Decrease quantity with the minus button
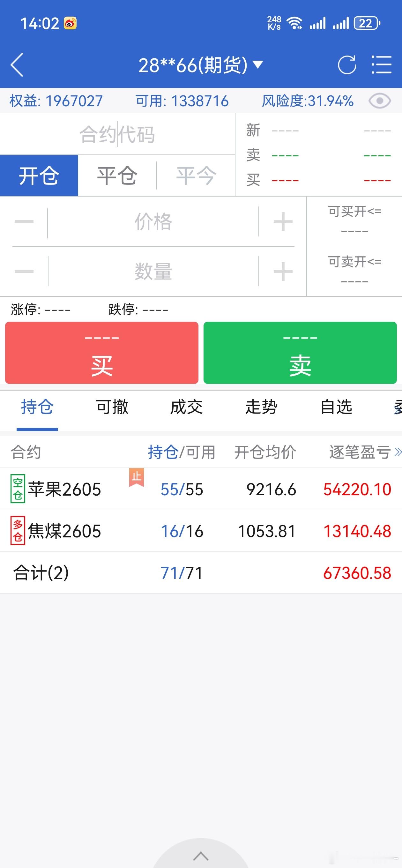The width and height of the screenshot is (402, 868). click(24, 271)
